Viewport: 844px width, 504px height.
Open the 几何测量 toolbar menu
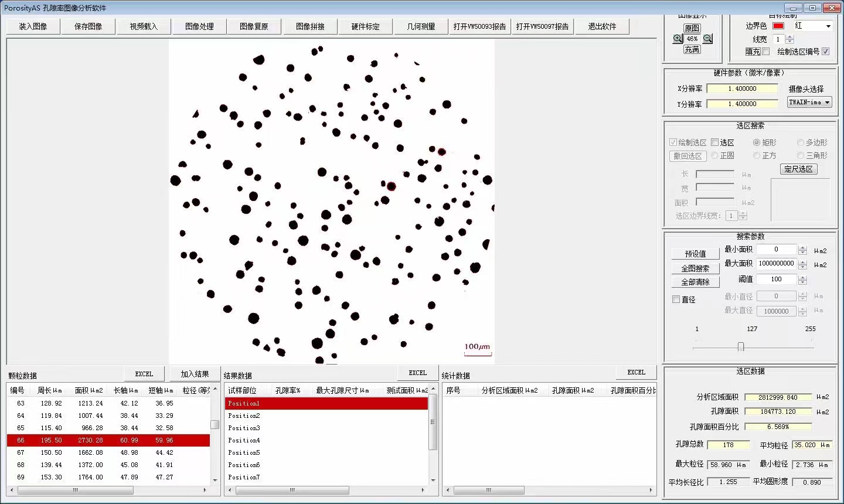(x=421, y=26)
